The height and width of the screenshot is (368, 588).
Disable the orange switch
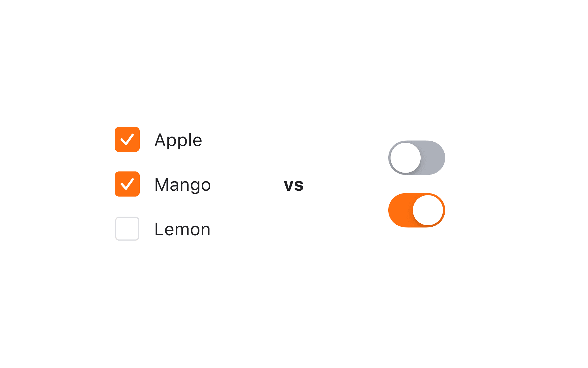coord(416,210)
